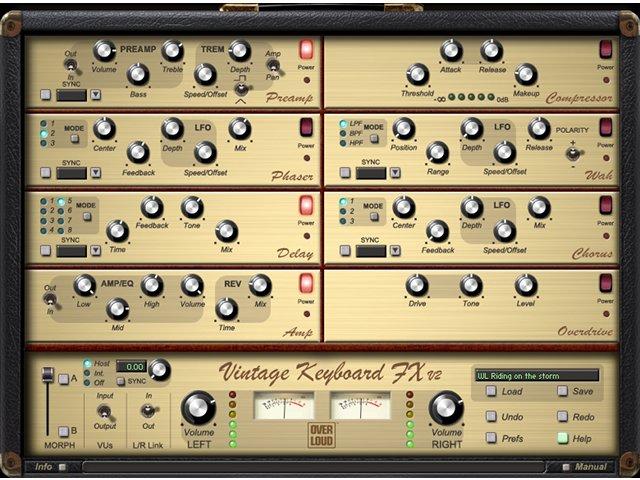The width and height of the screenshot is (640, 480).
Task: Open the Preamp SYNC dropdown arrow
Action: click(96, 95)
